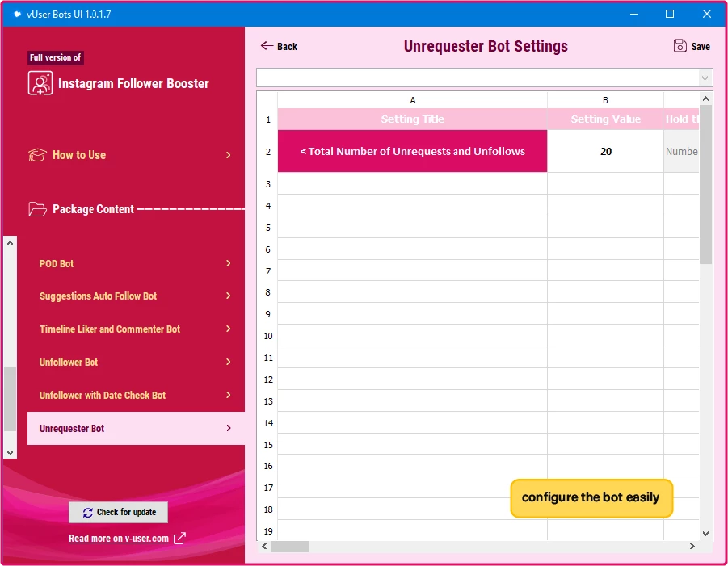728x566 pixels.
Task: Select column B header
Action: [605, 100]
